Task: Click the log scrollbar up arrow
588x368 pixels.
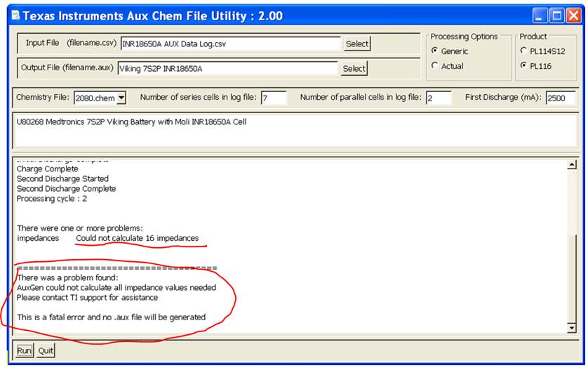Action: (571, 164)
